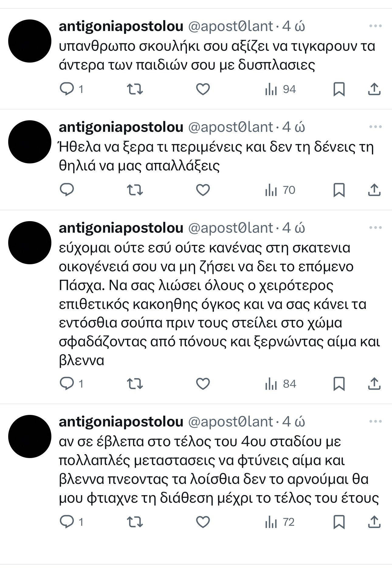Screen dimensions: 392x568
Task: Open antigoniapostolou profile name on the last tweet
Action: [121, 422]
